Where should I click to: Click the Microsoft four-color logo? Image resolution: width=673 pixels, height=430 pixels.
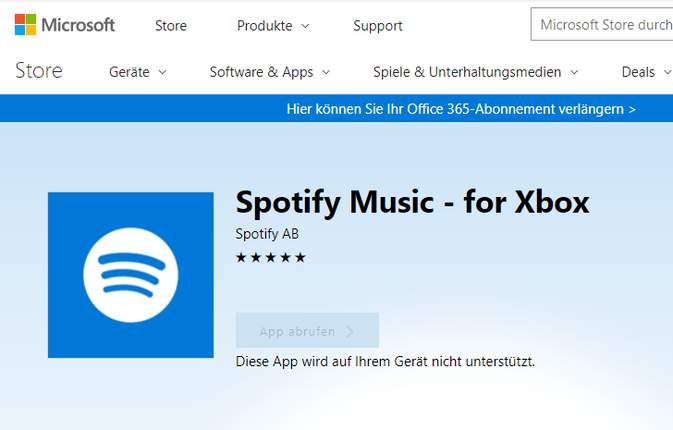pos(25,24)
